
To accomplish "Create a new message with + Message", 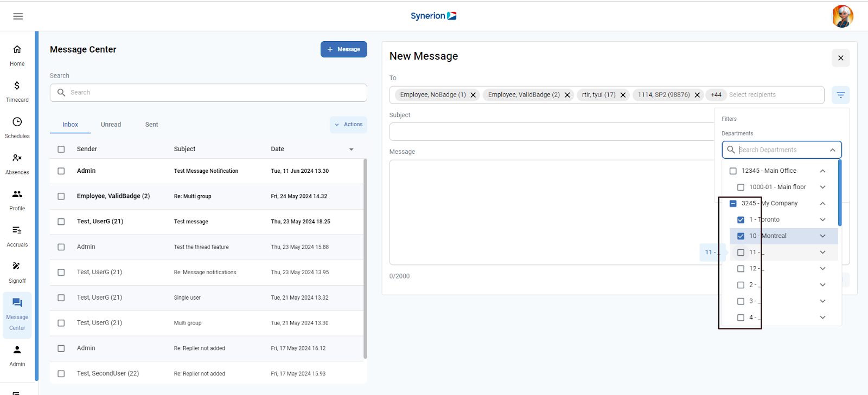I will pyautogui.click(x=344, y=49).
